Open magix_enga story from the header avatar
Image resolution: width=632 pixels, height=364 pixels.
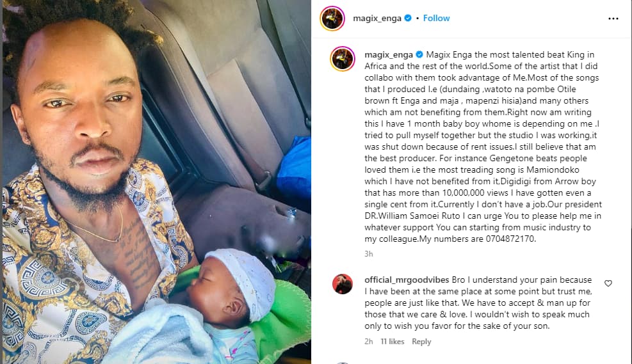click(332, 19)
